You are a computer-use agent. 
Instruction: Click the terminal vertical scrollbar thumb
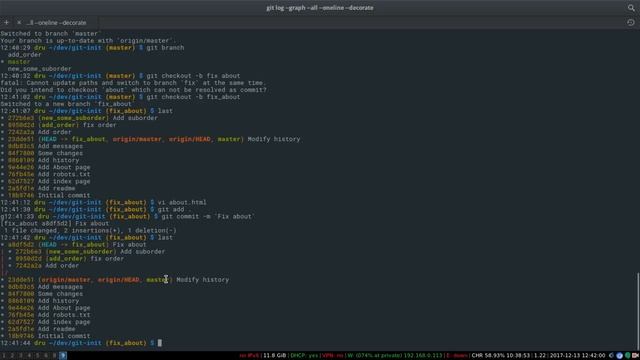click(x=638, y=312)
